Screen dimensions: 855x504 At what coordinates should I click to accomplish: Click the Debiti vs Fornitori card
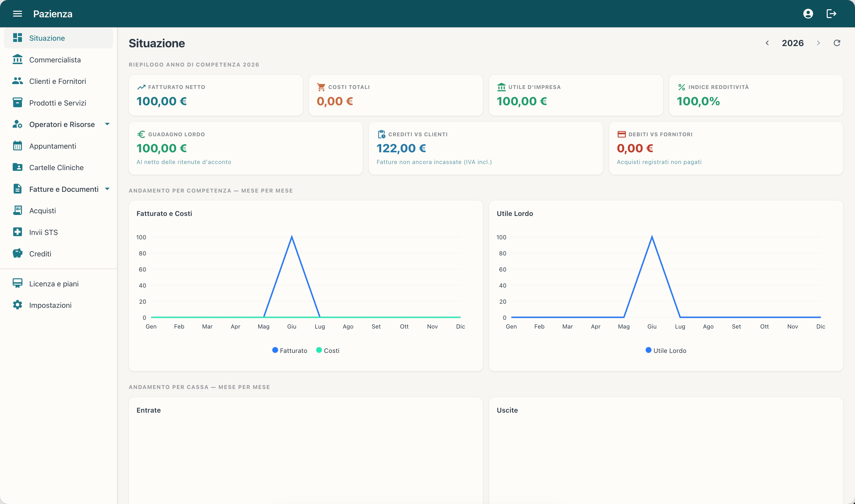click(726, 148)
